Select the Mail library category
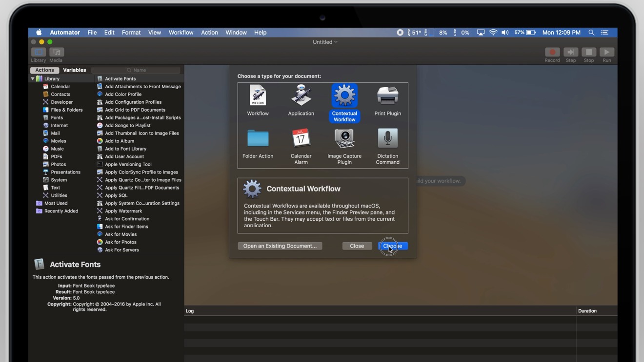 (x=55, y=133)
